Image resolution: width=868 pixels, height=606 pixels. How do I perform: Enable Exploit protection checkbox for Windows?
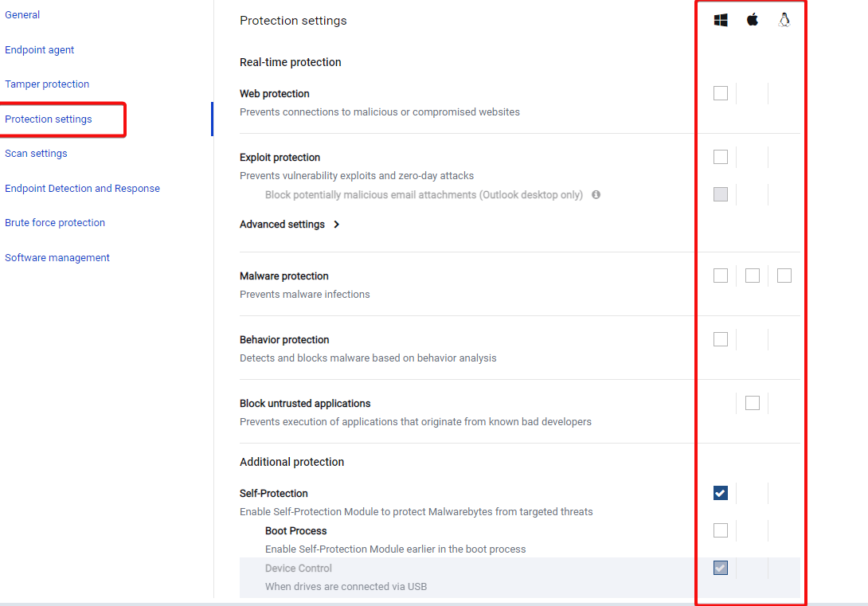pyautogui.click(x=721, y=157)
